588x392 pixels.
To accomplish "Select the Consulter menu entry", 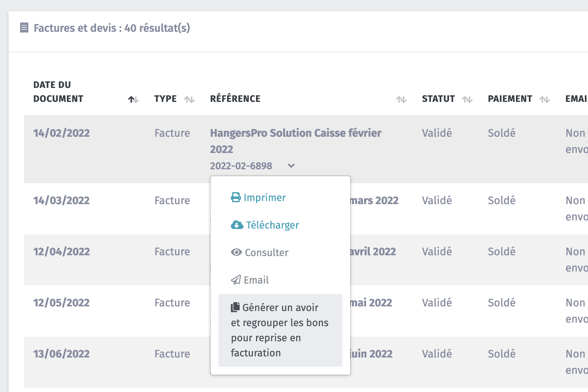I will coord(266,253).
